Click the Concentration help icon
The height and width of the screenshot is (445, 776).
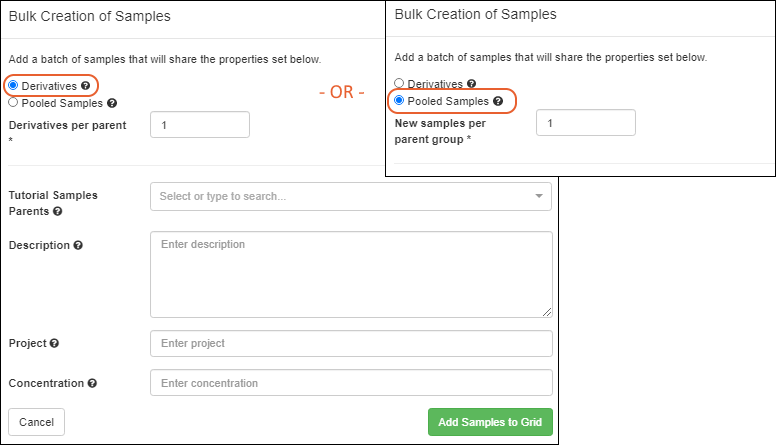[92, 383]
